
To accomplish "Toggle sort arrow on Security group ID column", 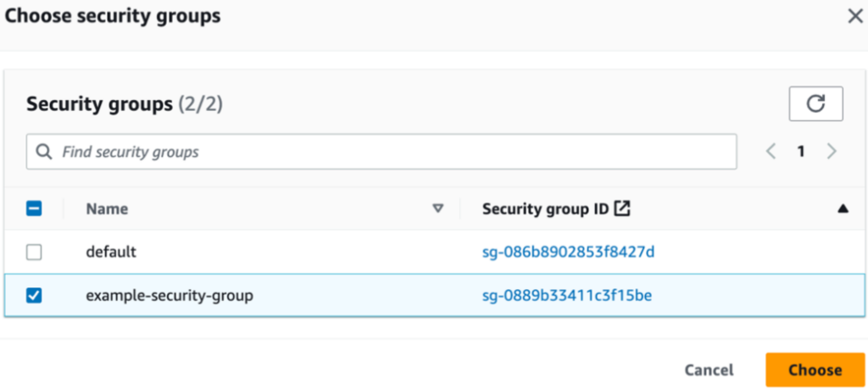I will (x=843, y=209).
